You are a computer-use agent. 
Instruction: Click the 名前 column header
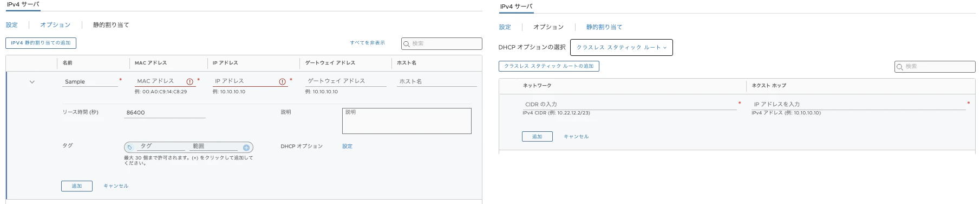point(68,63)
